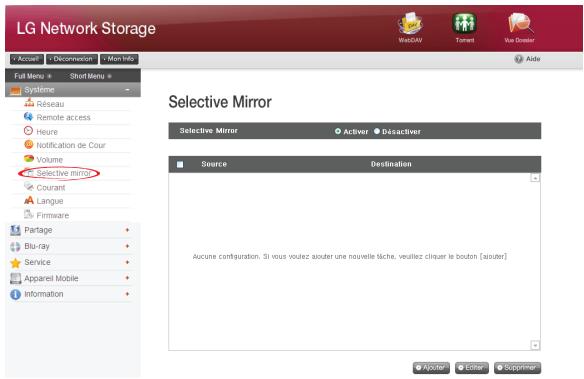Click the Notification de Cour icon
This screenshot has height=379, width=584.
click(x=29, y=144)
